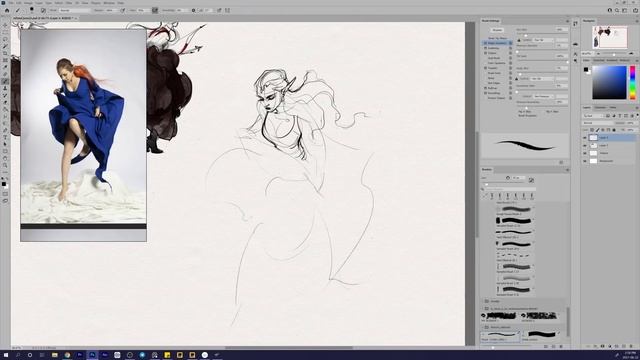Click zoom in mountains icon in Navigator
This screenshot has width=640, height=360.
[x=631, y=53]
